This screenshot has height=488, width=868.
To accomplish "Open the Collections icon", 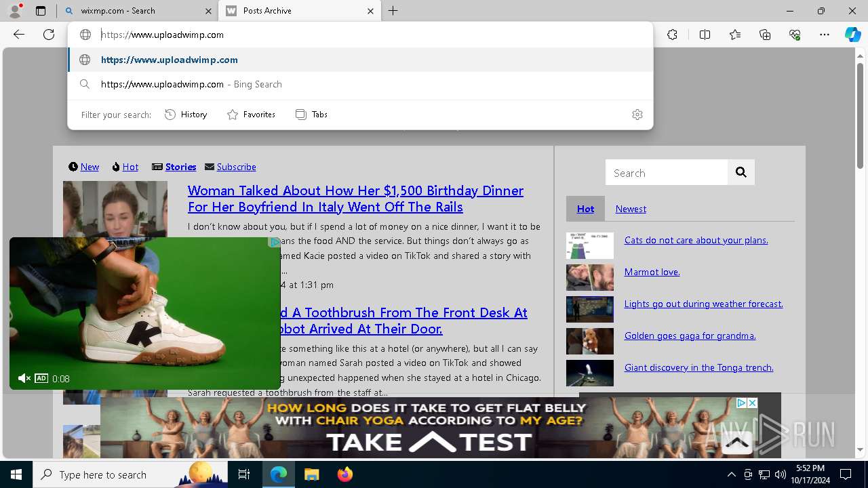I will coord(765,35).
